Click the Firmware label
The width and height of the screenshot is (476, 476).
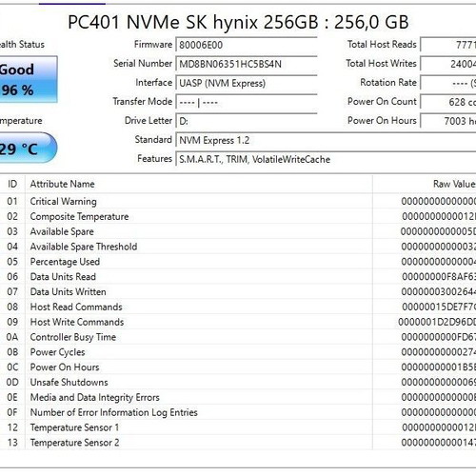[x=153, y=45]
